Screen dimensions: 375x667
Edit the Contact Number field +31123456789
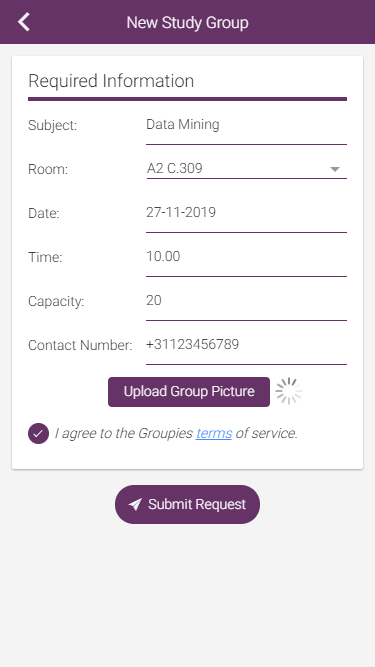(x=247, y=349)
